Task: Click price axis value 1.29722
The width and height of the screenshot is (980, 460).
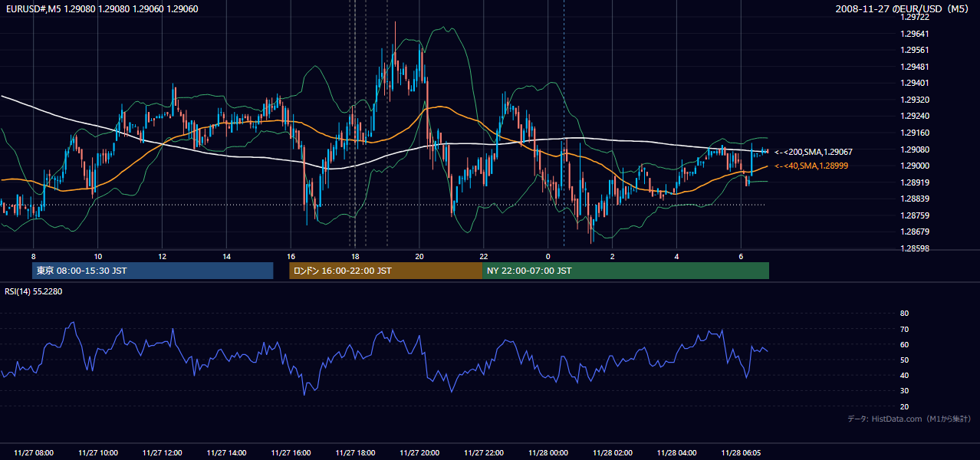Action: point(914,18)
